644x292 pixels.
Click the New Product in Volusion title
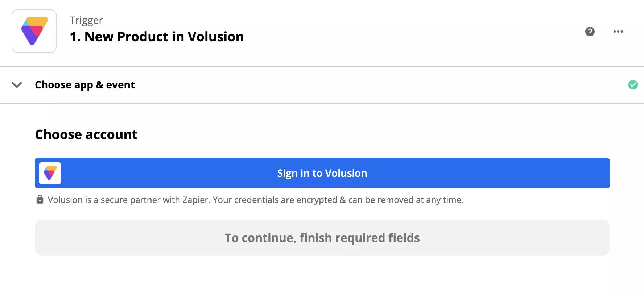pos(157,36)
